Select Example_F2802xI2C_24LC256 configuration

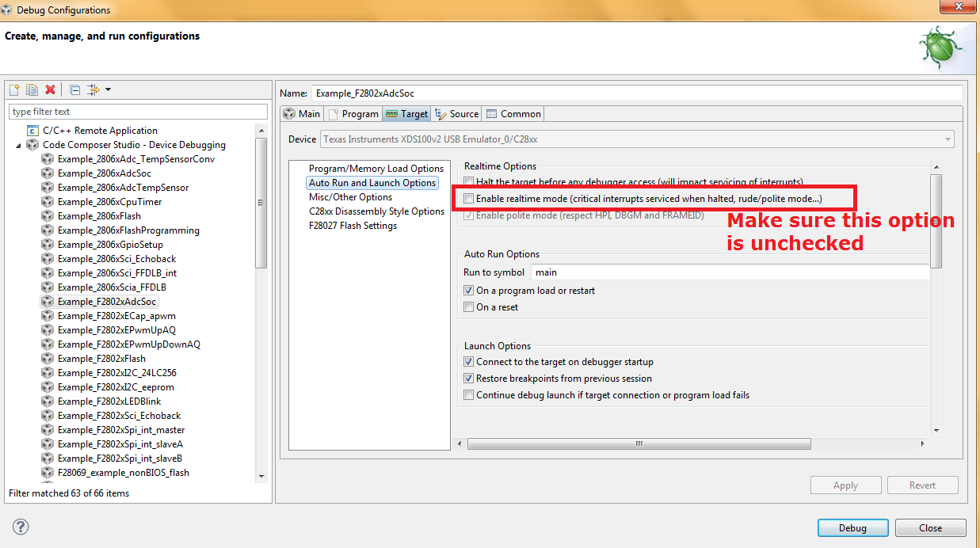click(x=116, y=373)
